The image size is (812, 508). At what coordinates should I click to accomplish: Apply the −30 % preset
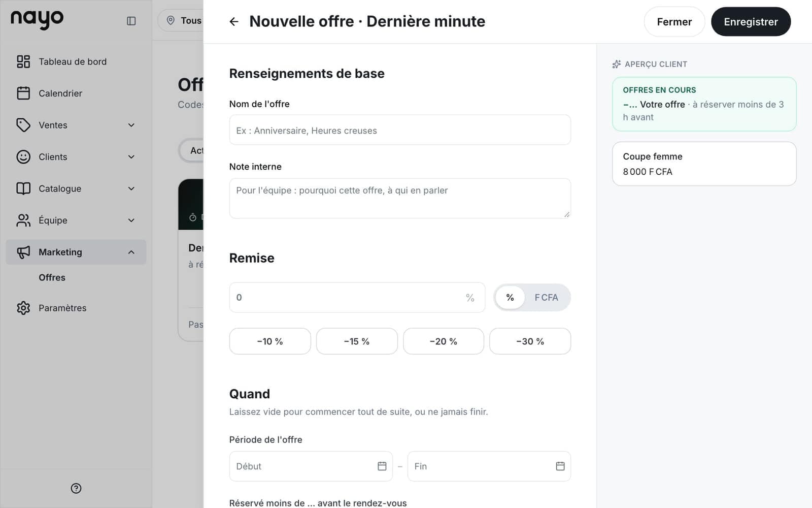530,341
